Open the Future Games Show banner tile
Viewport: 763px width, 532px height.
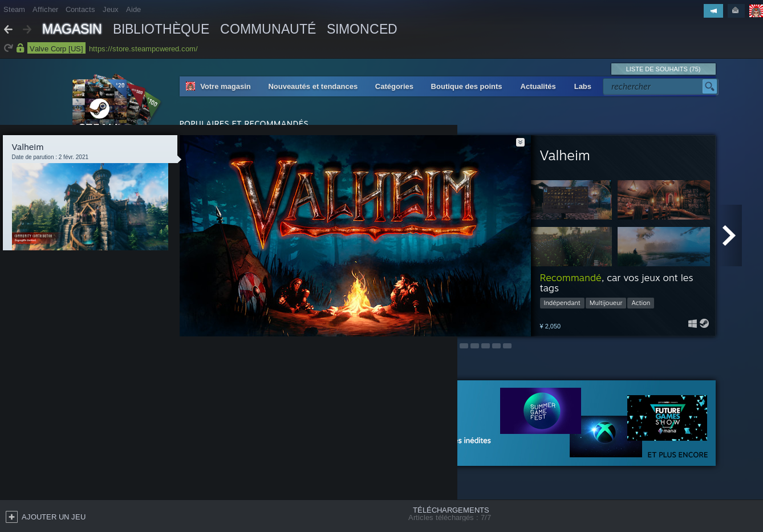[667, 418]
